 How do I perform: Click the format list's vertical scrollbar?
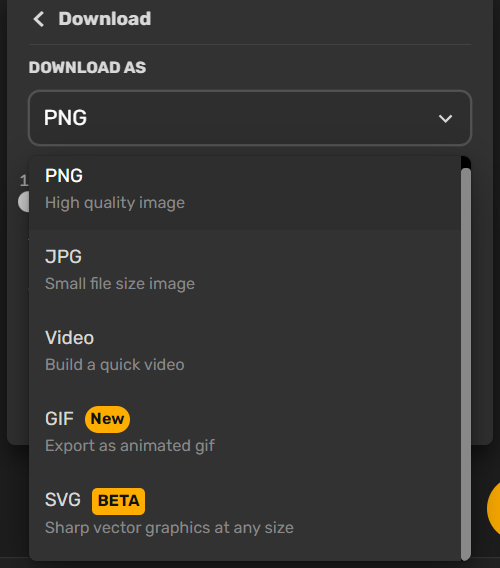[466, 364]
